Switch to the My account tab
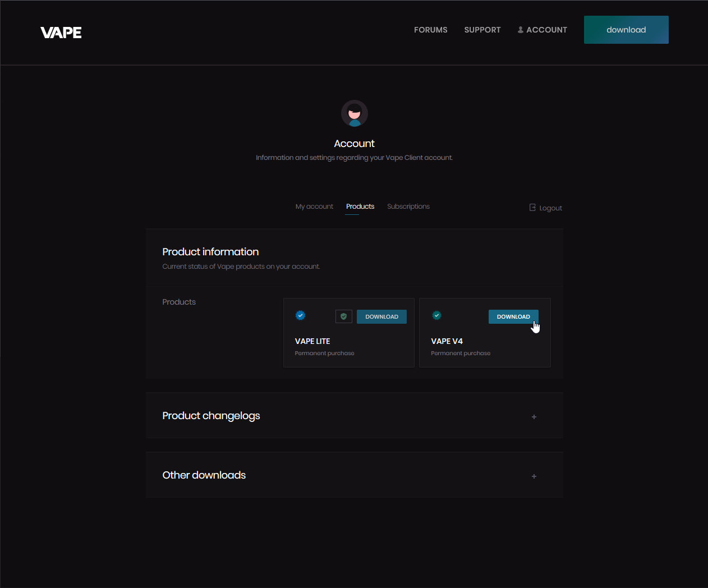Viewport: 708px width, 588px height. pos(314,206)
